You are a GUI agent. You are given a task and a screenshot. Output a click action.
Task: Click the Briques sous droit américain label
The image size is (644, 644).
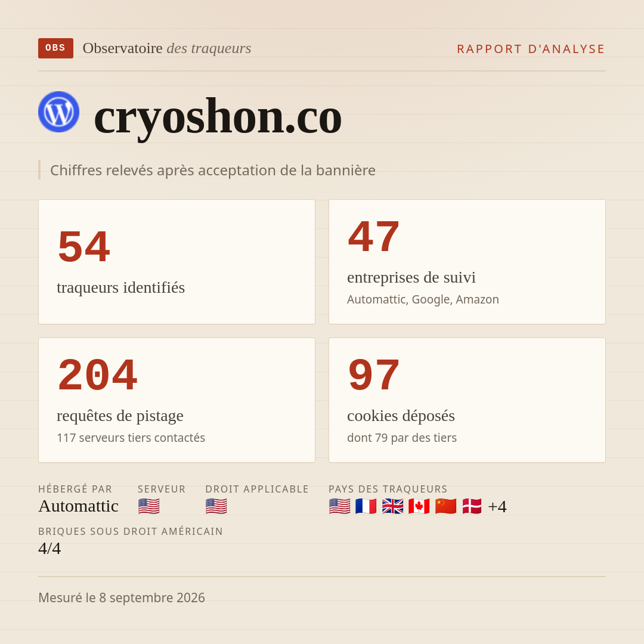click(131, 531)
